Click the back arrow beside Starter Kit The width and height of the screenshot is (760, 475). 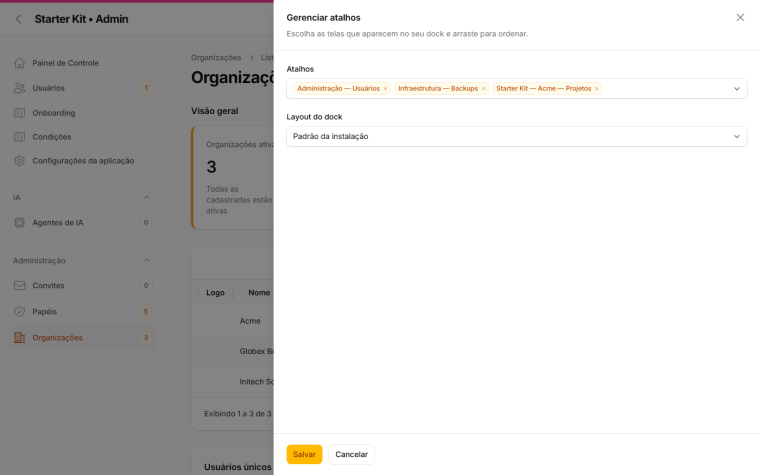(x=18, y=19)
